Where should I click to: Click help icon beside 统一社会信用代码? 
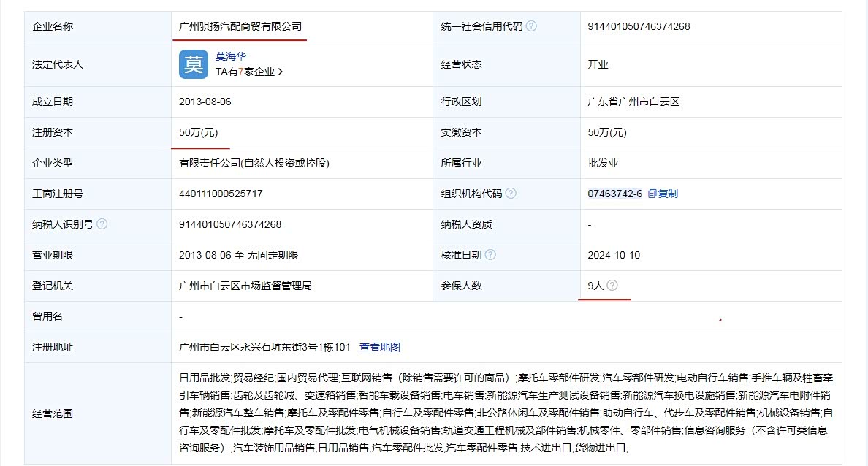tap(531, 26)
